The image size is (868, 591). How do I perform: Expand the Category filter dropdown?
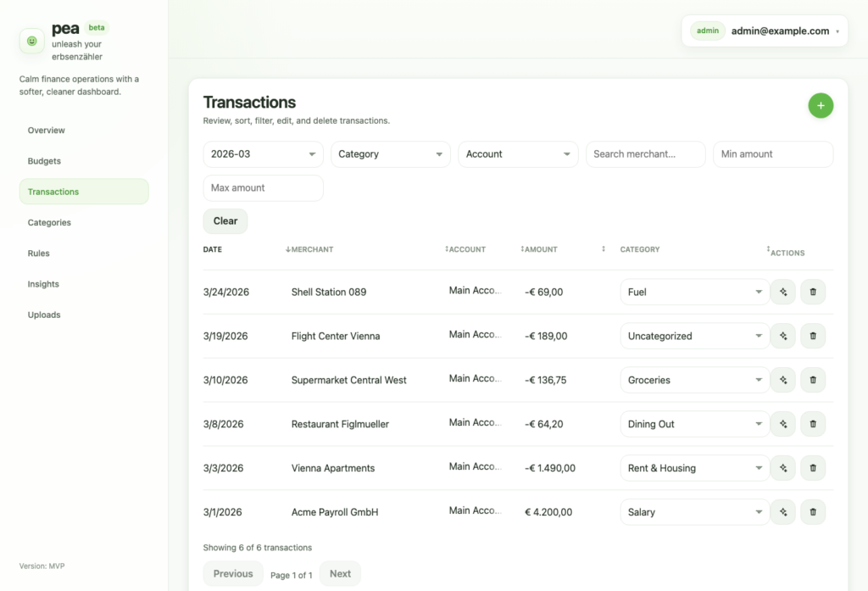click(391, 154)
